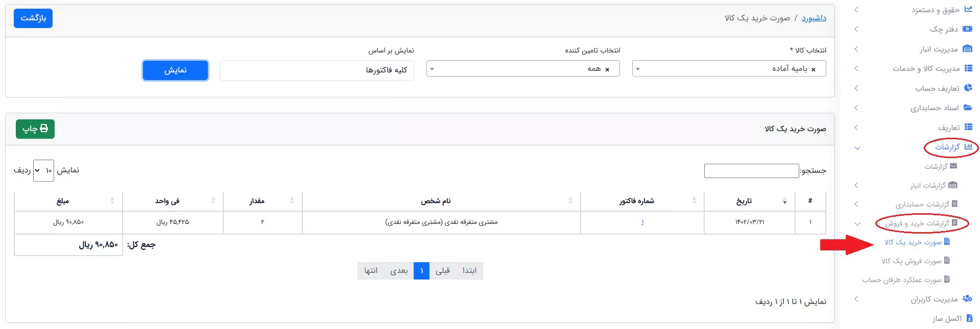Screen dimensions: 980x329
Task: Click the اکسل ساز excel icon
Action: pos(969,318)
